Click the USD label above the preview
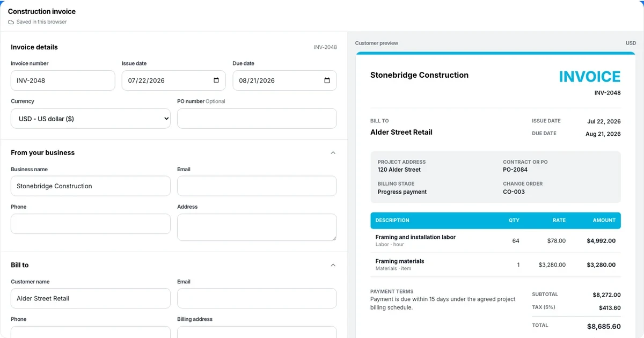 (x=631, y=43)
